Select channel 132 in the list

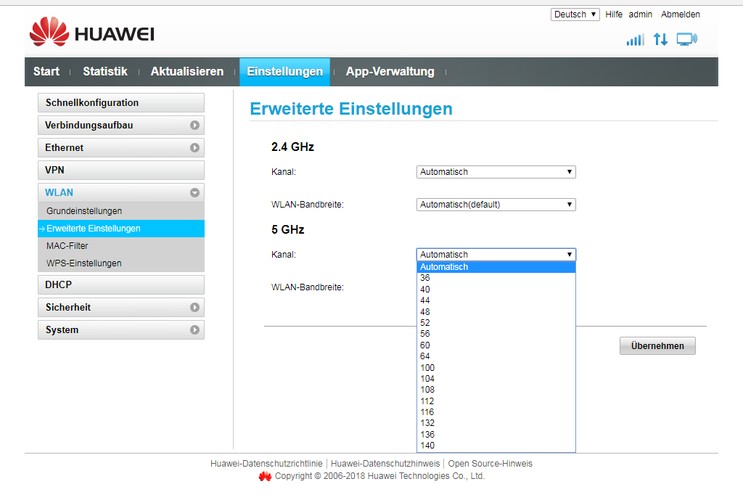click(496, 423)
